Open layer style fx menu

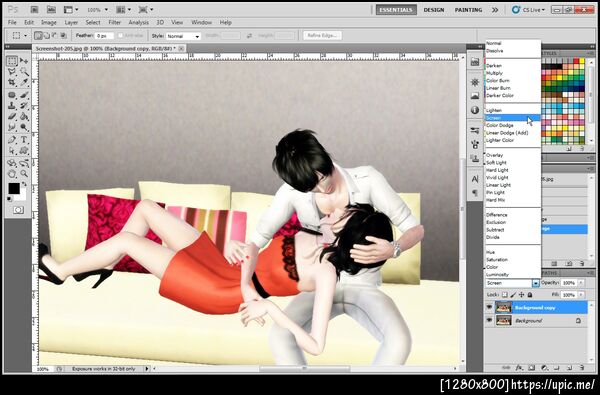(x=519, y=368)
